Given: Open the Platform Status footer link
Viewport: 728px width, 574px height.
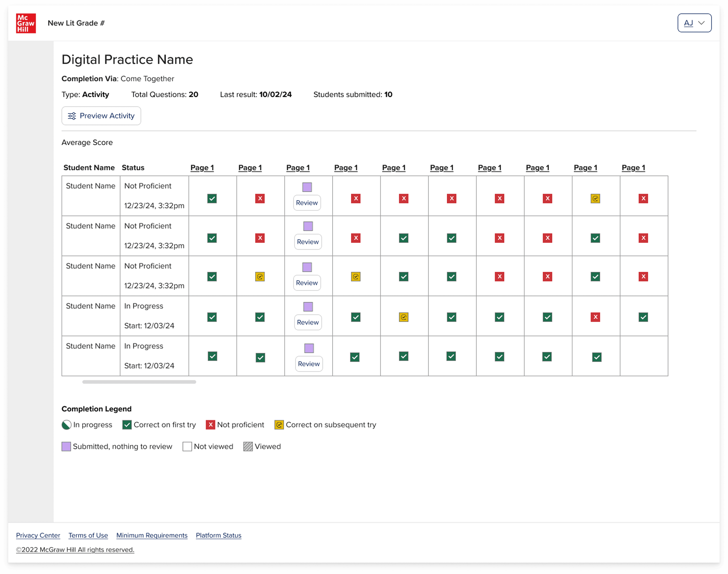Looking at the screenshot, I should click(x=218, y=535).
